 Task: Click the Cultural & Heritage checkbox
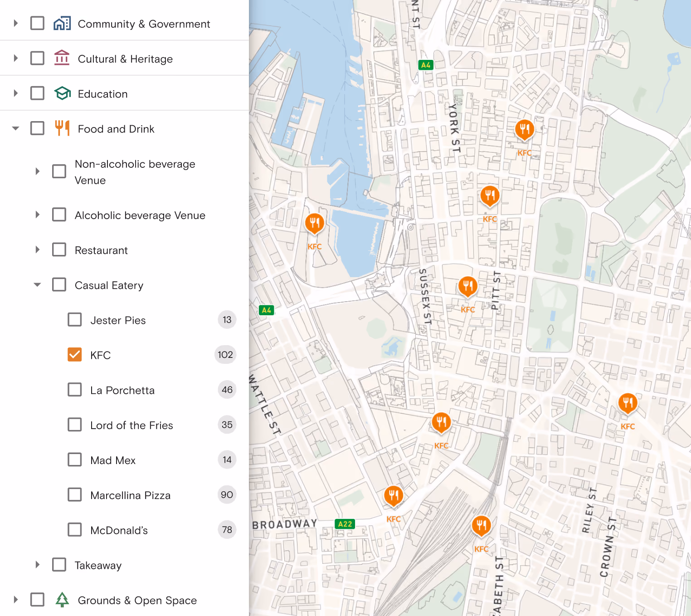click(37, 58)
